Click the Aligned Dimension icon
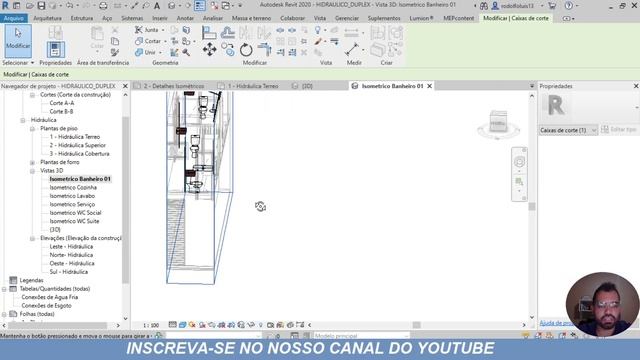640x360 pixels. click(x=351, y=50)
